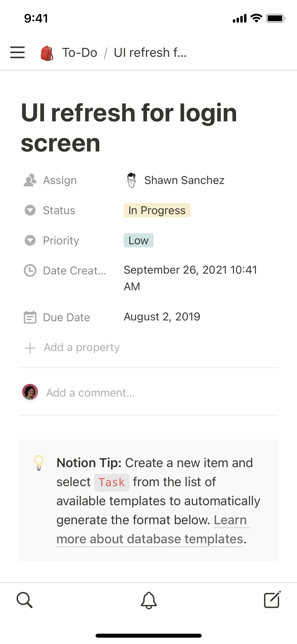Image resolution: width=297 pixels, height=644 pixels.
Task: Tap UI refresh breadcrumb item
Action: click(150, 53)
